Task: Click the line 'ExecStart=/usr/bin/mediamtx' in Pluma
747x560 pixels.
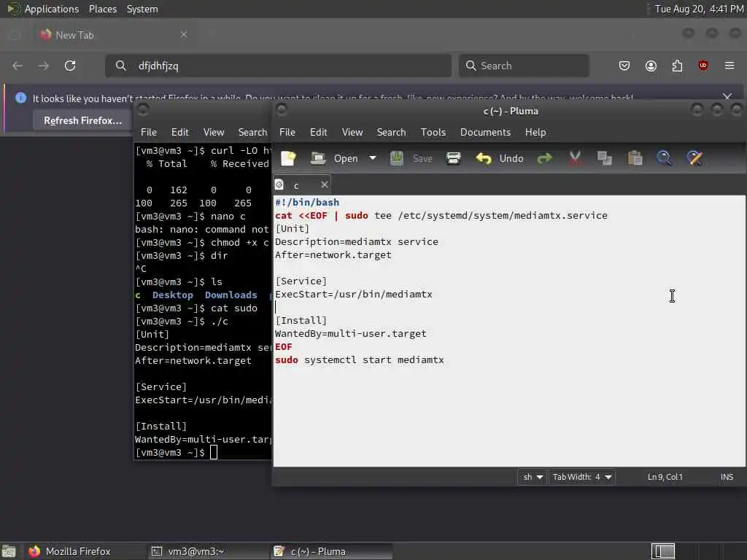Action: pyautogui.click(x=354, y=295)
